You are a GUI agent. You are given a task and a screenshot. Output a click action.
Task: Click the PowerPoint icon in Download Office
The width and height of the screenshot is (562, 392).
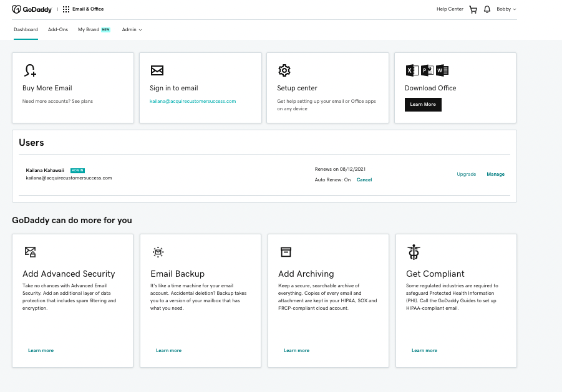coord(427,70)
